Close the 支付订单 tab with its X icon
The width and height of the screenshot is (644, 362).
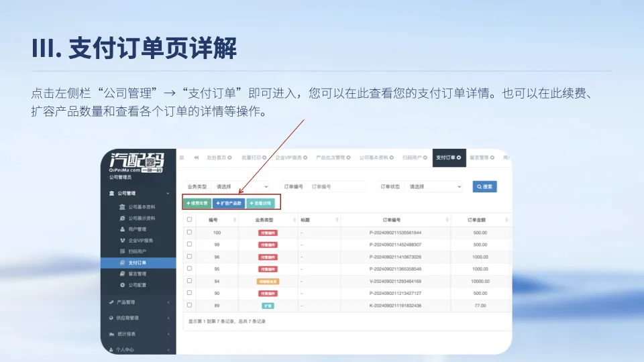click(459, 158)
